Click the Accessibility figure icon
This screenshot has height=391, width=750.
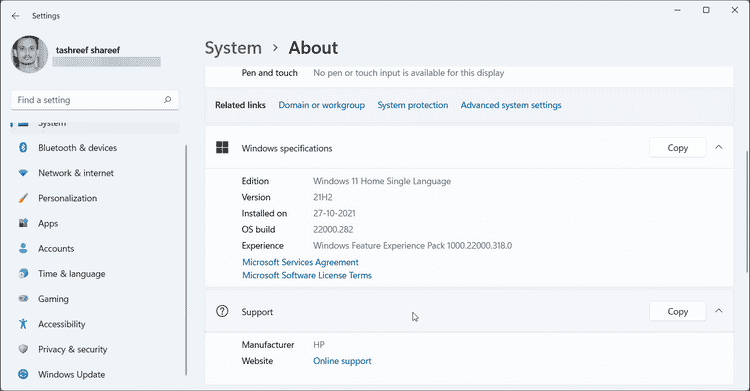[23, 324]
